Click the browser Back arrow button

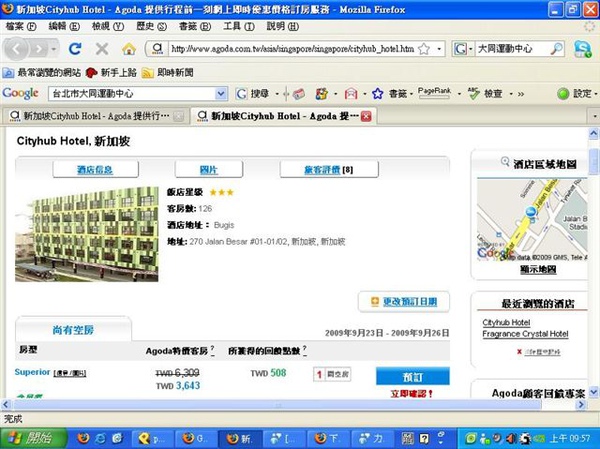coord(16,49)
